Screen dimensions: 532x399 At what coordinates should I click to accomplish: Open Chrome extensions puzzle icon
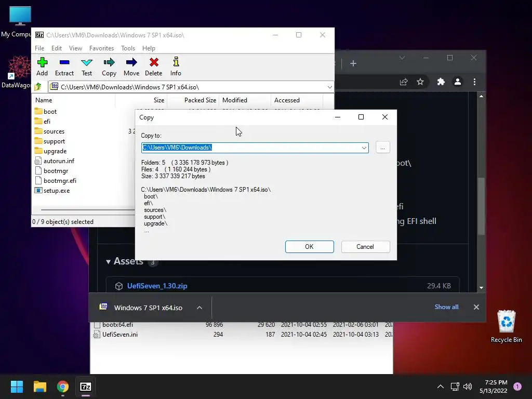(441, 82)
